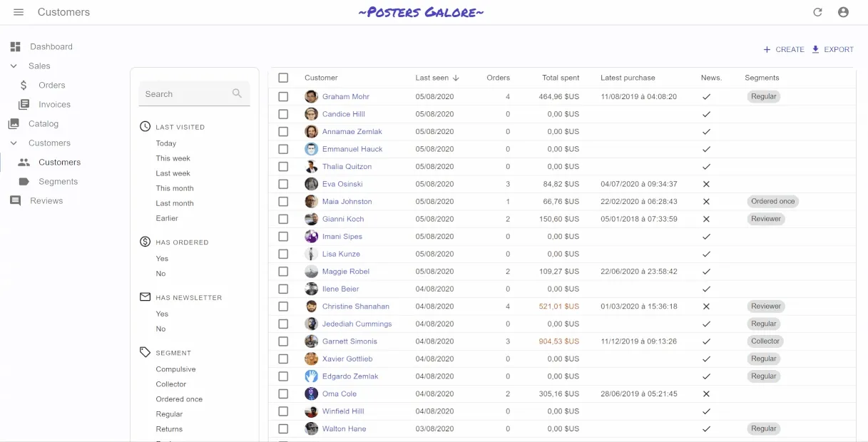
Task: Click the refresh icon
Action: 817,11
